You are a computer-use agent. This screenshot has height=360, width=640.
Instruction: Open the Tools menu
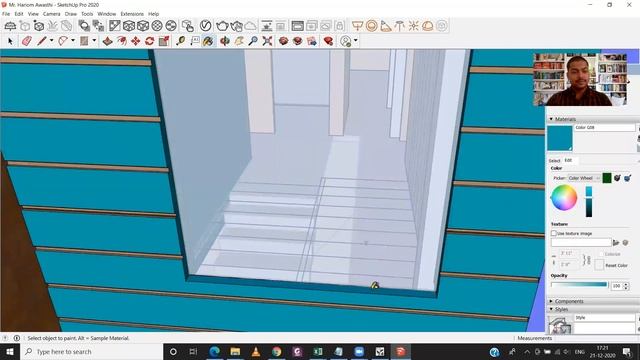pyautogui.click(x=87, y=14)
